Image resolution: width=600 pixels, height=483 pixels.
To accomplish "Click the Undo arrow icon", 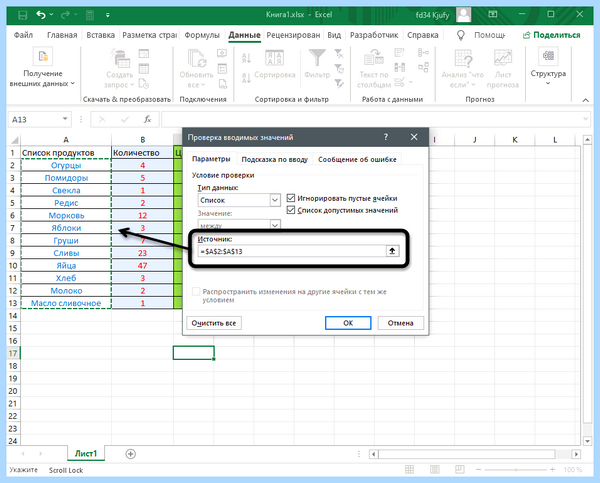I will click(41, 15).
